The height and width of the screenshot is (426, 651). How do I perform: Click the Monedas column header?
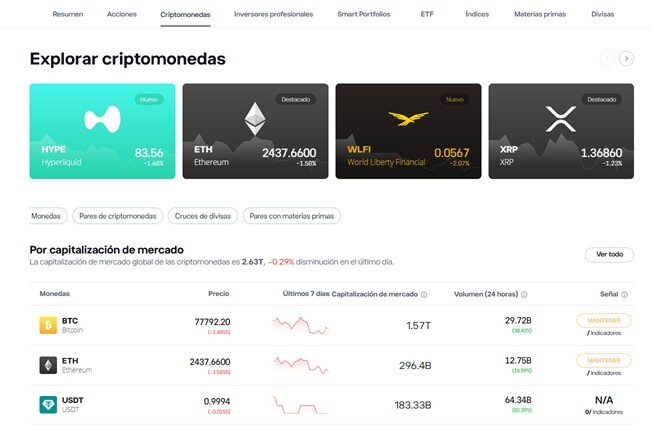click(x=54, y=294)
